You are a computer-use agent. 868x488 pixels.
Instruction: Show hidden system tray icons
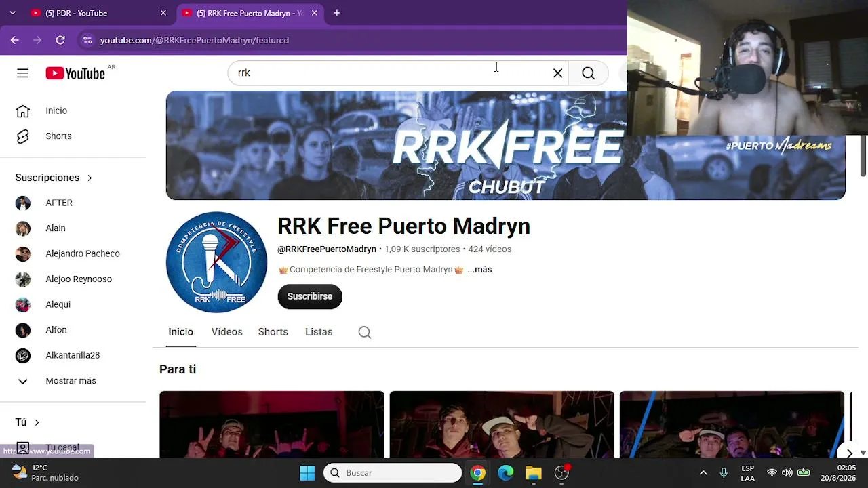pyautogui.click(x=703, y=473)
